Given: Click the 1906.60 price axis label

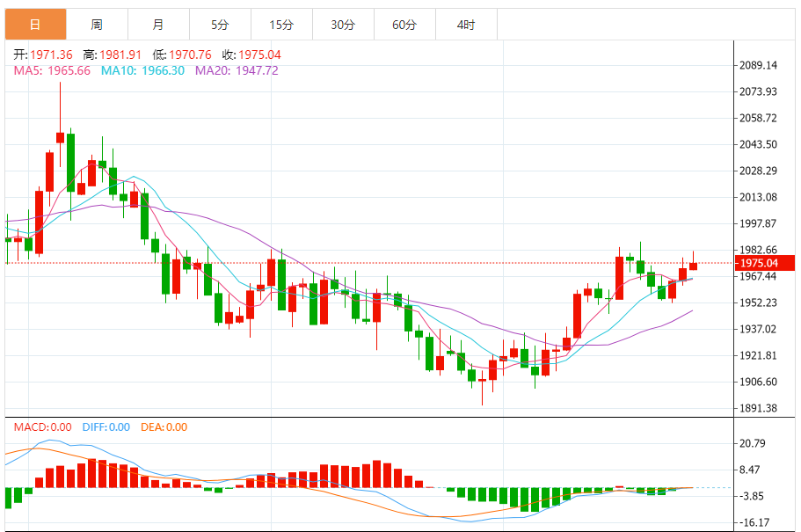Looking at the screenshot, I should click(758, 382).
